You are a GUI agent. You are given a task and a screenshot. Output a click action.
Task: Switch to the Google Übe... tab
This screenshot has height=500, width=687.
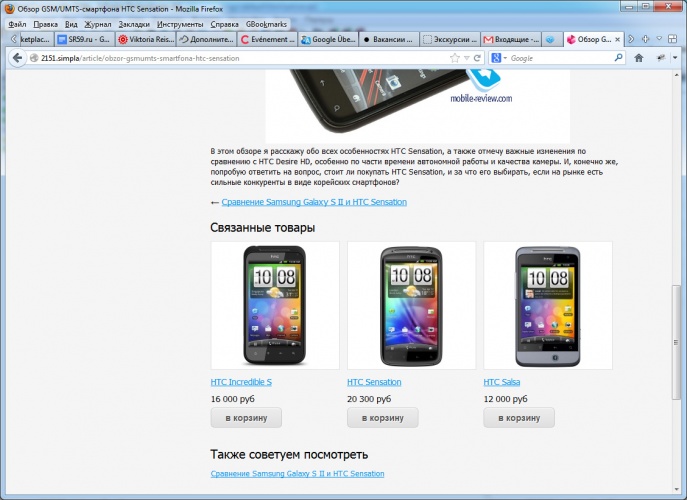coord(329,39)
